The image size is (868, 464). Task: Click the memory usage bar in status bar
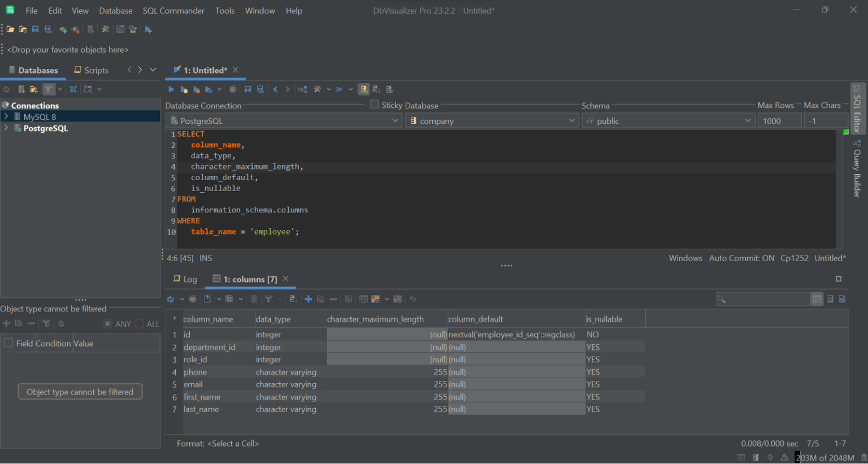824,457
